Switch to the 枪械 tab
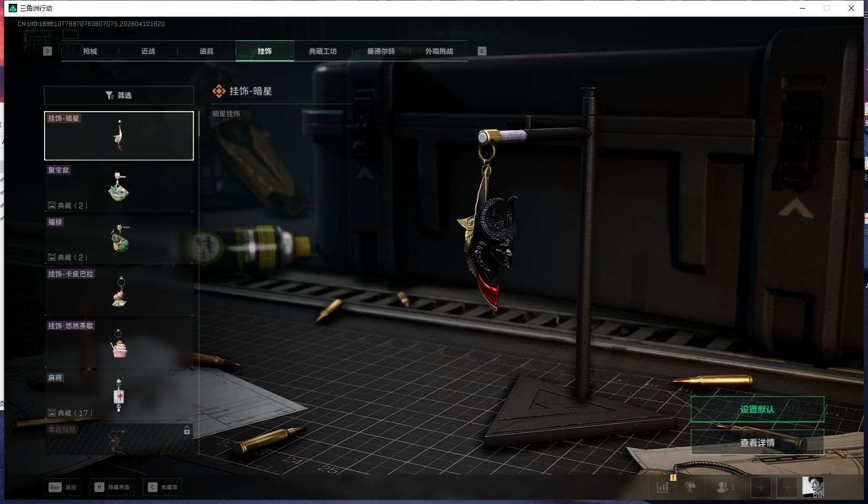868x504 pixels. pos(90,51)
